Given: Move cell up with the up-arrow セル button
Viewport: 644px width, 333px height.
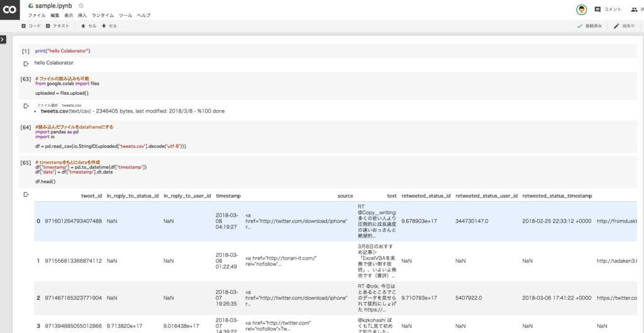Looking at the screenshot, I should (89, 26).
